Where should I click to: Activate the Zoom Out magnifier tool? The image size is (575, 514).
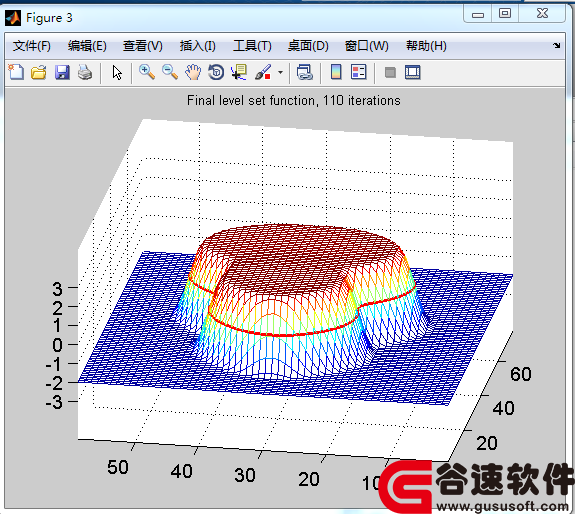coord(170,72)
